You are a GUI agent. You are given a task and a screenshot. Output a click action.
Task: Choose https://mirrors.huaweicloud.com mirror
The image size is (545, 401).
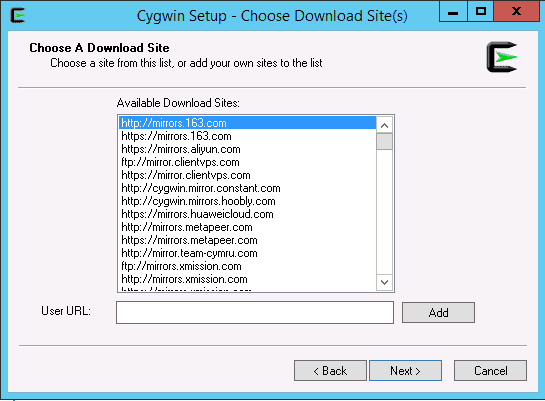pyautogui.click(x=247, y=214)
